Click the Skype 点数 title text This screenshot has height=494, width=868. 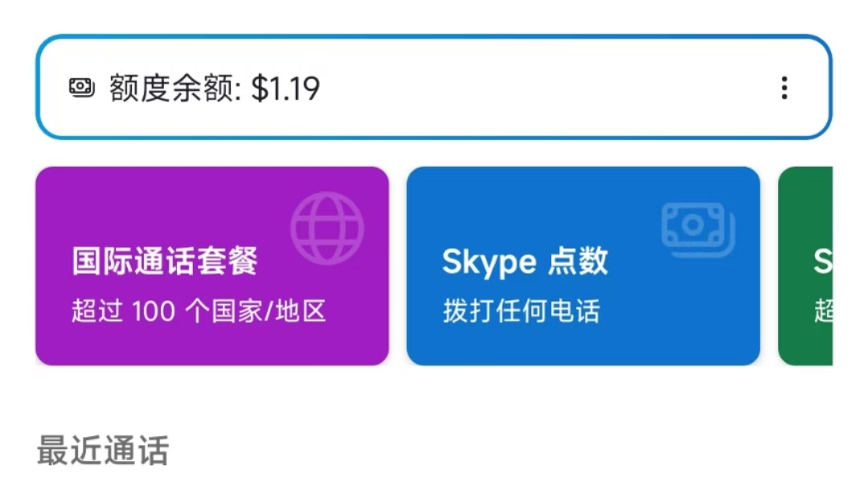coord(525,261)
